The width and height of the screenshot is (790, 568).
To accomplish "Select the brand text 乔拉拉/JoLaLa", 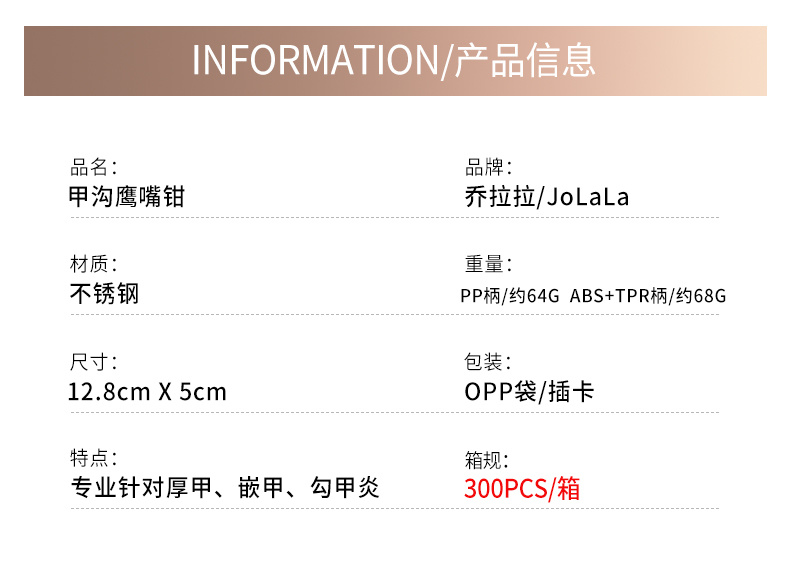I will 547,196.
